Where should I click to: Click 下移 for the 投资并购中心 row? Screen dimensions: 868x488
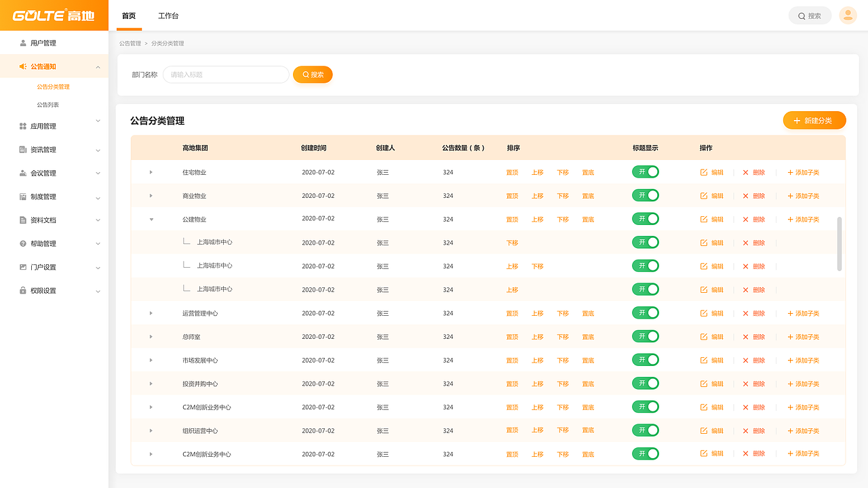pyautogui.click(x=563, y=384)
